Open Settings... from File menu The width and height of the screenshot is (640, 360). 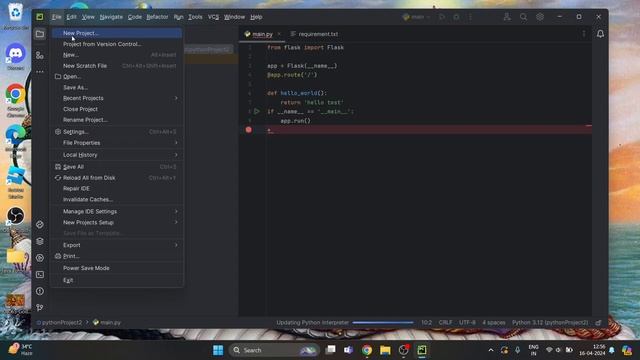point(117,132)
